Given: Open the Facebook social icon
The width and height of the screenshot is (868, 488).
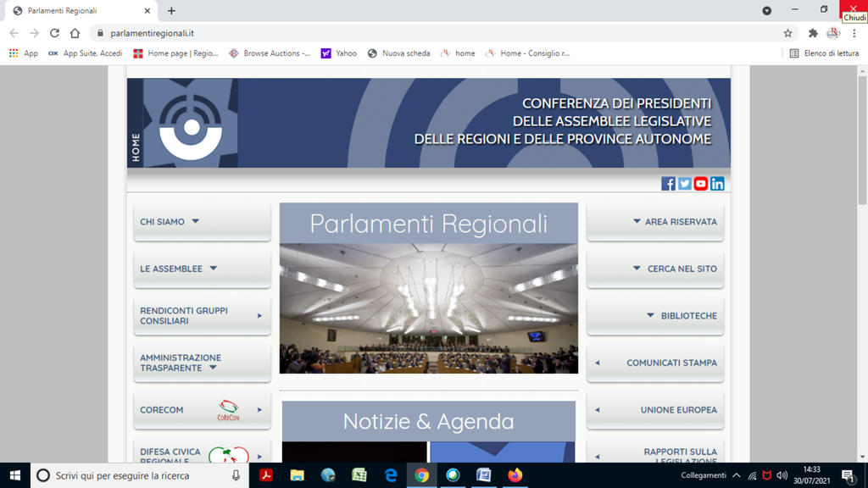Looking at the screenshot, I should (x=668, y=184).
